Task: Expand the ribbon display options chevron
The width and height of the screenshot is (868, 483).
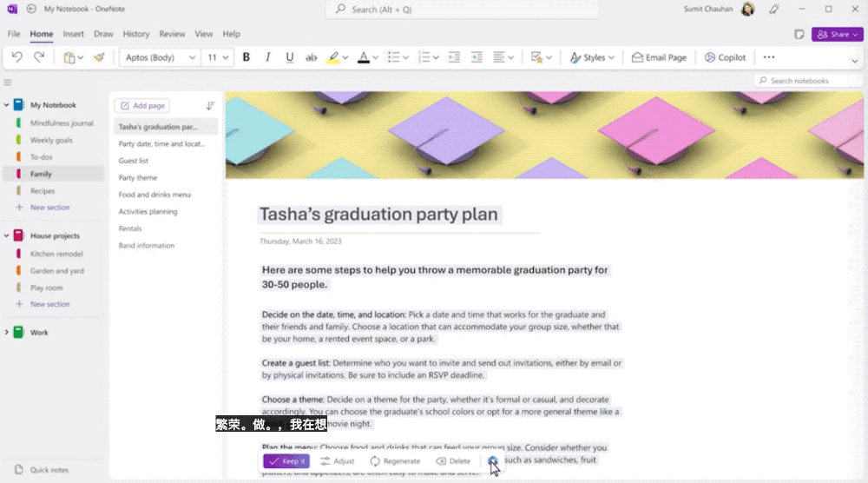Action: (854, 61)
